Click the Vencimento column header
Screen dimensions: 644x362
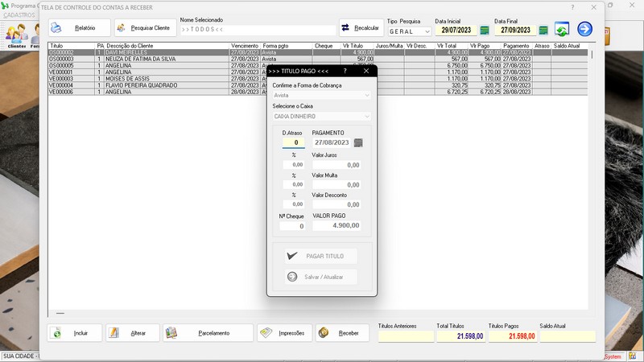click(245, 46)
